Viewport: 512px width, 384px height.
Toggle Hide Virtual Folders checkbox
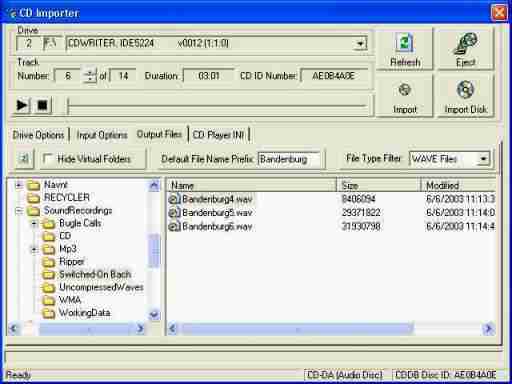pos(48,159)
